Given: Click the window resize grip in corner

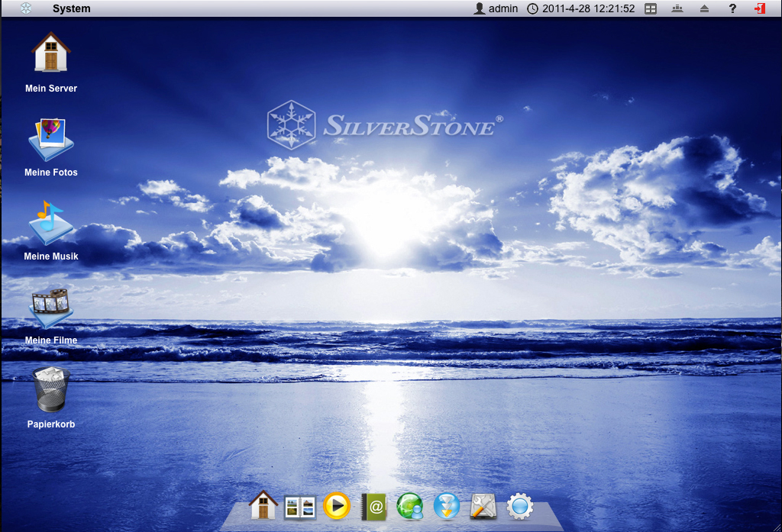Looking at the screenshot, I should click(777, 527).
